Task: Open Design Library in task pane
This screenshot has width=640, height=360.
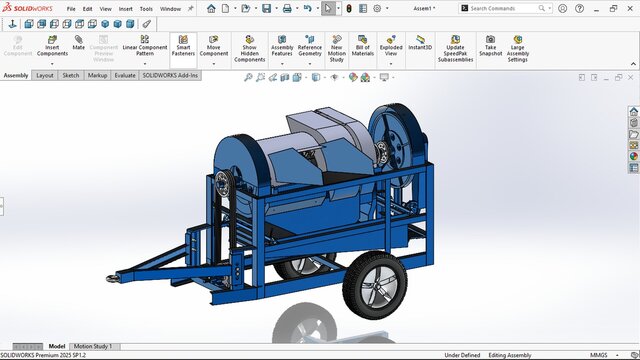Action: point(633,123)
